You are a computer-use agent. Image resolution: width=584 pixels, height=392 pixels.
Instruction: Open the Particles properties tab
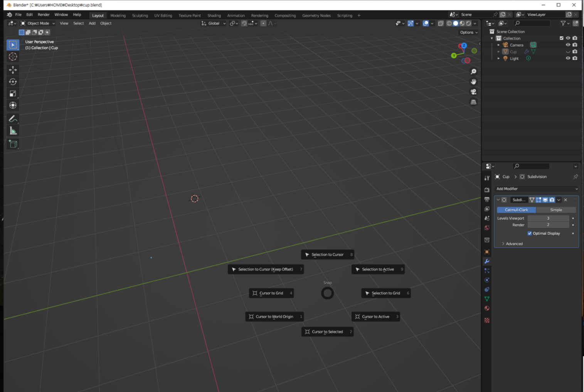coord(487,271)
